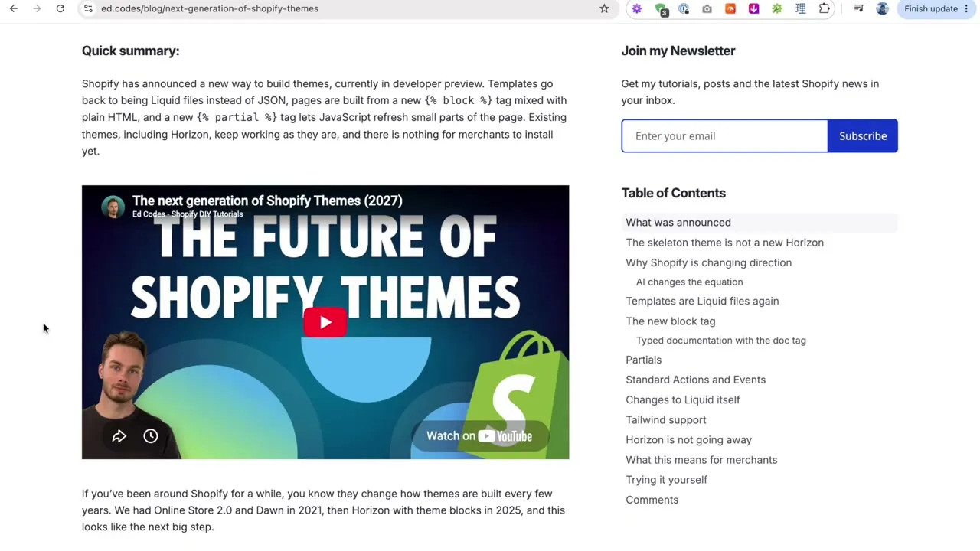Open the orange speedometer extension
980x551 pixels.
[x=730, y=8]
